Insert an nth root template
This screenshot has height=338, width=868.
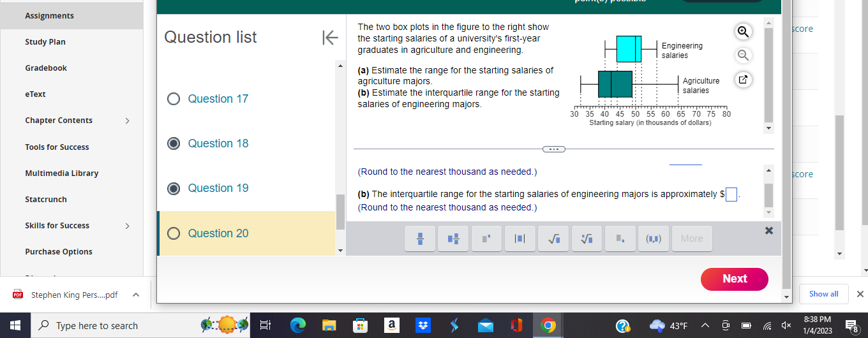(x=587, y=239)
